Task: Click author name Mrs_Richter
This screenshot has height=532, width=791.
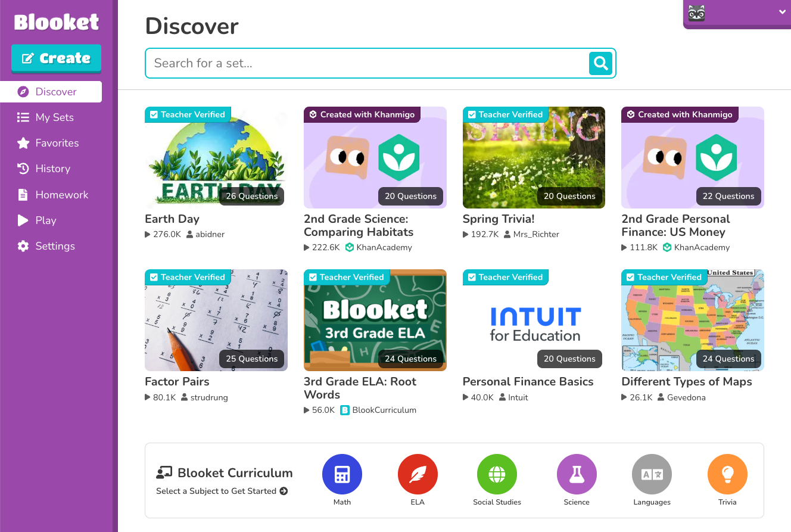Action: [x=536, y=234]
